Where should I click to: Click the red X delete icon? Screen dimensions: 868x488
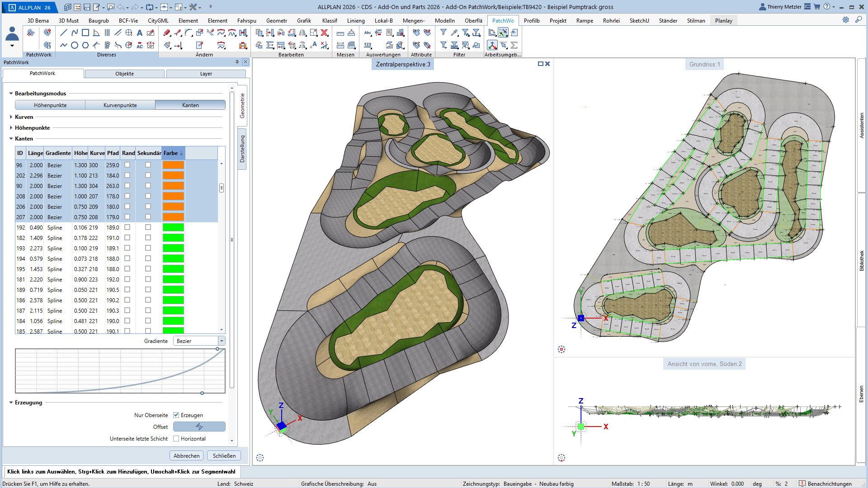(x=324, y=33)
